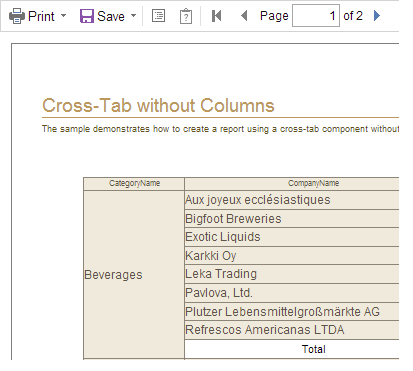Toggle the bookmarks panel icon
The image size is (413, 371).
[x=158, y=16]
